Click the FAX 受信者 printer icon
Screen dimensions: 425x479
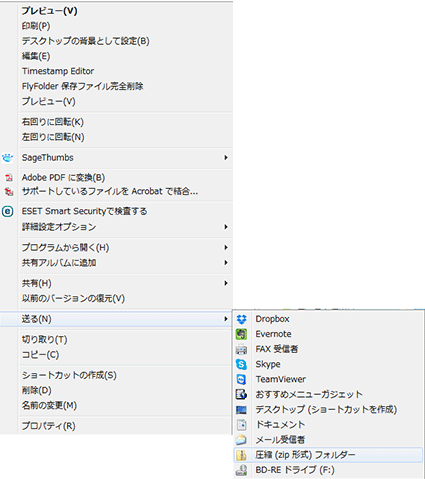coord(241,349)
